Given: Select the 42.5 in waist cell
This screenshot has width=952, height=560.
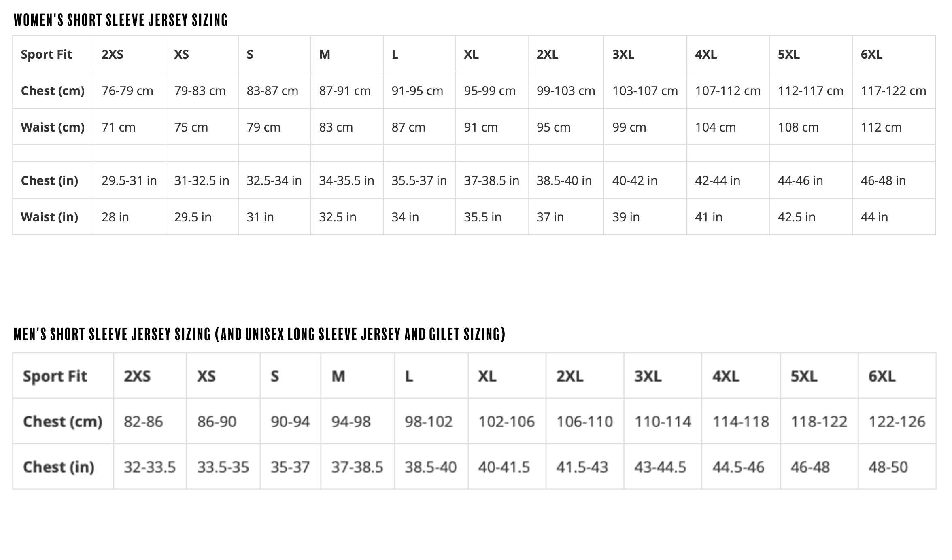Looking at the screenshot, I should (796, 217).
